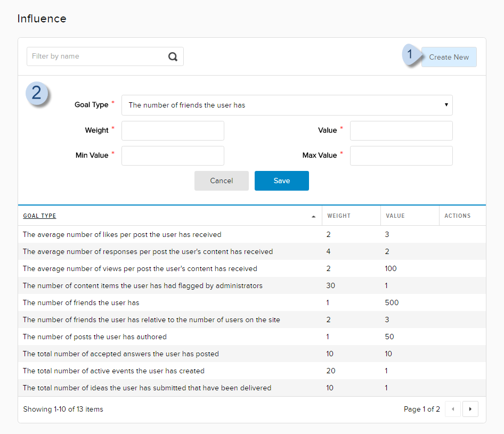
Task: Go to previous page arrow
Action: (452, 409)
